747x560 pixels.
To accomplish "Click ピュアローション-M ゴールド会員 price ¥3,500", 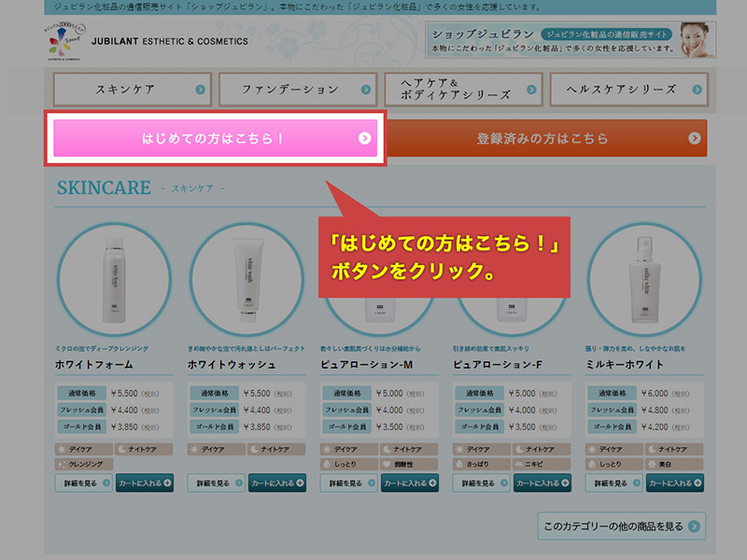I will point(389,427).
